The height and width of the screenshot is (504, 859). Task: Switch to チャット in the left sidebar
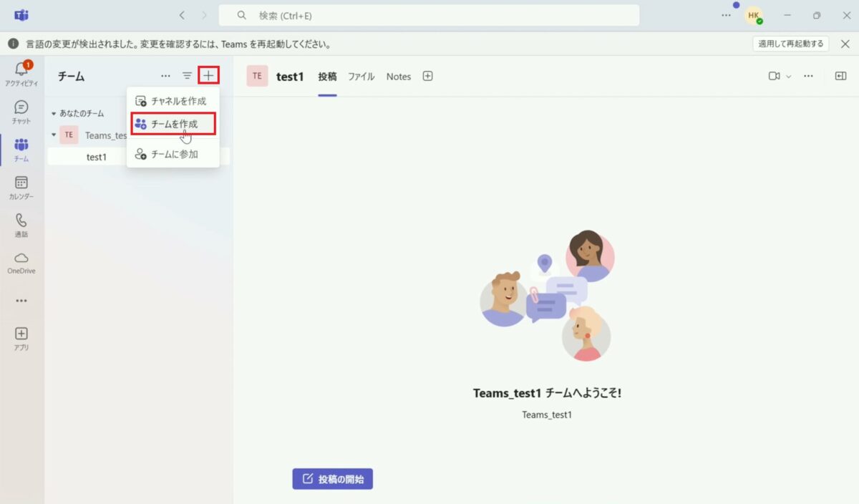21,113
